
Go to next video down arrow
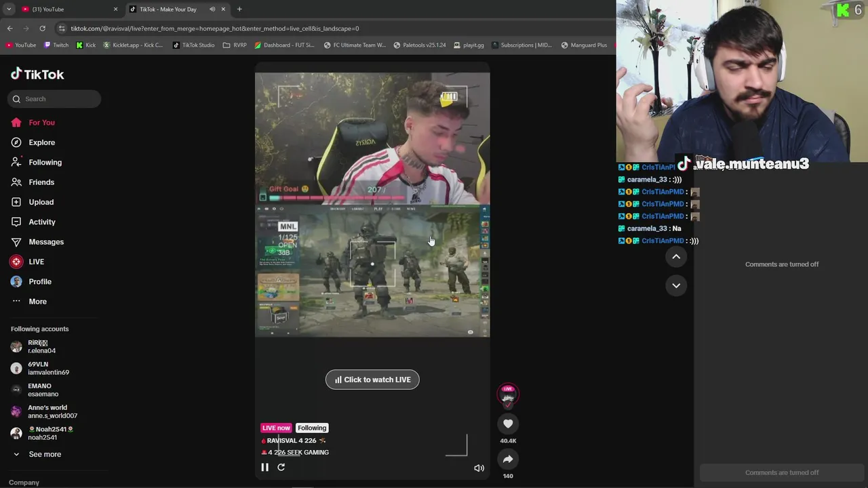(x=676, y=285)
